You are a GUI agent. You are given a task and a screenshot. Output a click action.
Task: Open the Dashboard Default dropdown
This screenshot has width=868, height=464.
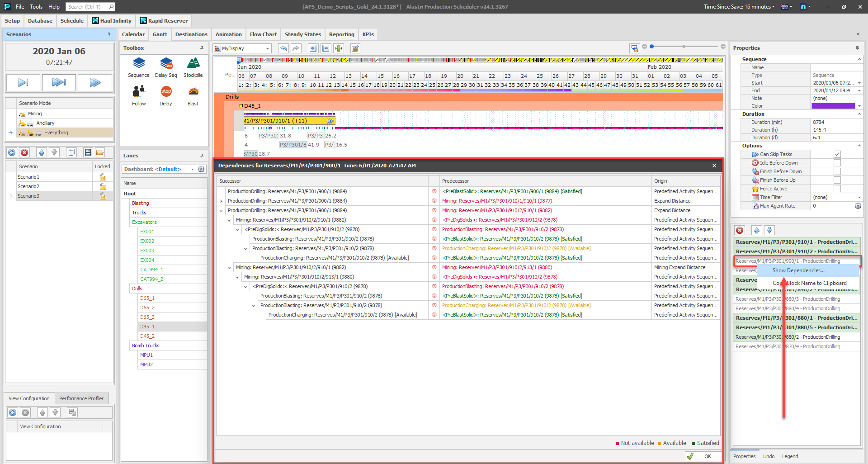pyautogui.click(x=193, y=169)
